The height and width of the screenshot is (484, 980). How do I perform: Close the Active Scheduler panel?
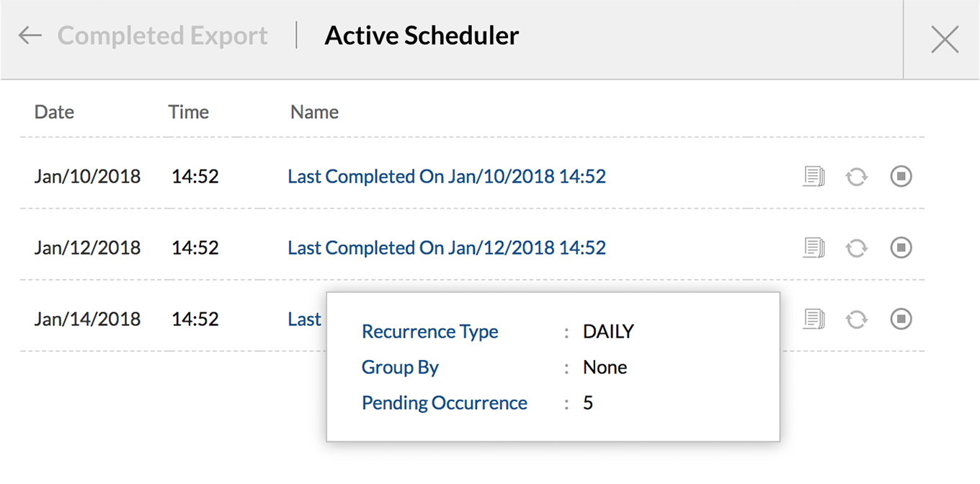pos(944,39)
